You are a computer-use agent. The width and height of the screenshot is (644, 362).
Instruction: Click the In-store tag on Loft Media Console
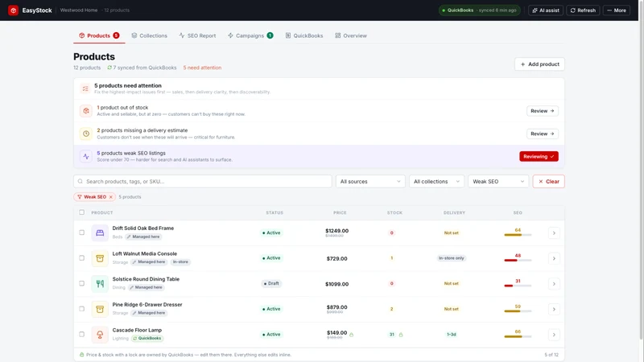point(180,262)
